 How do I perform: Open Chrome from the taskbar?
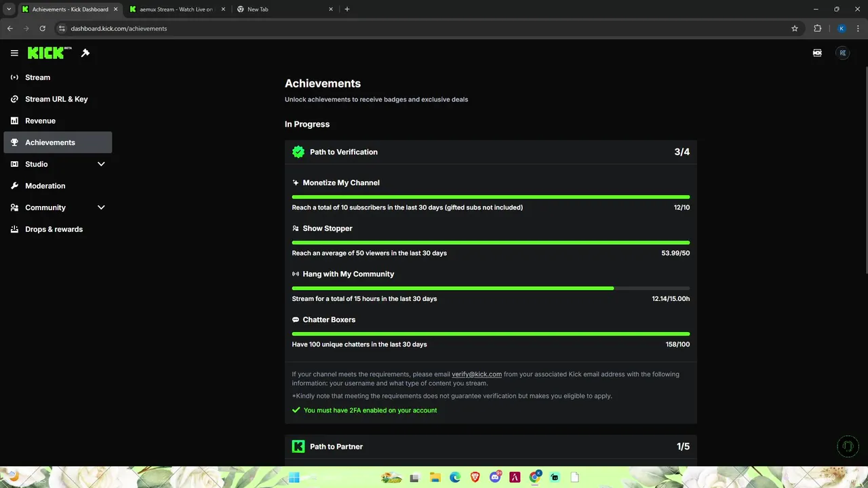[535, 477]
